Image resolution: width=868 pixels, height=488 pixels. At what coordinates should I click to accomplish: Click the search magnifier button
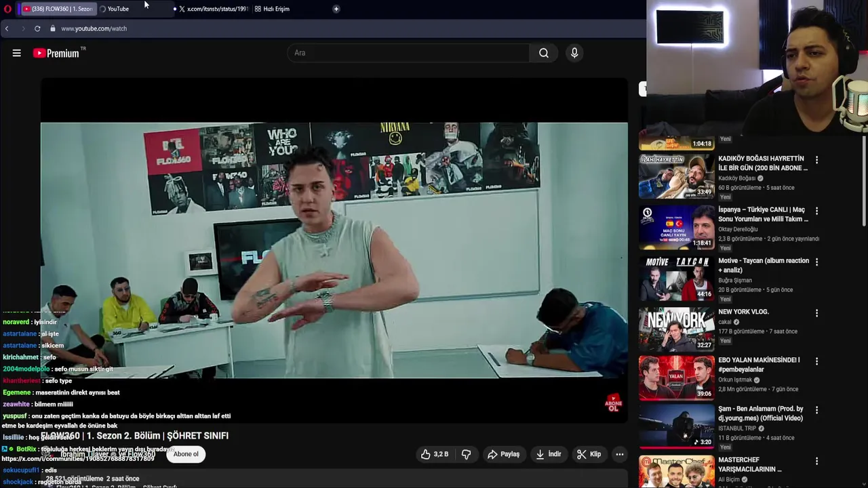tap(544, 53)
